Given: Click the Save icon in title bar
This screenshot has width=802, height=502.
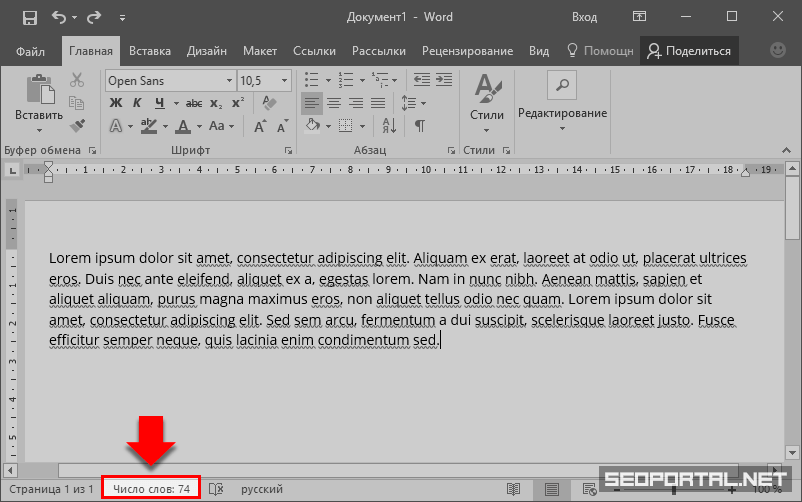Looking at the screenshot, I should point(29,17).
